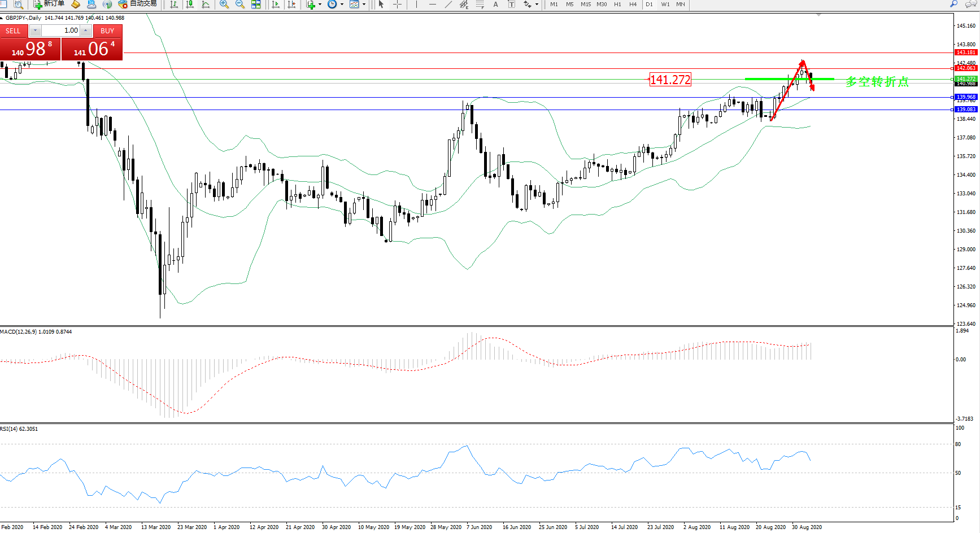980x533 pixels.
Task: Select the draw trendline tool
Action: [448, 5]
